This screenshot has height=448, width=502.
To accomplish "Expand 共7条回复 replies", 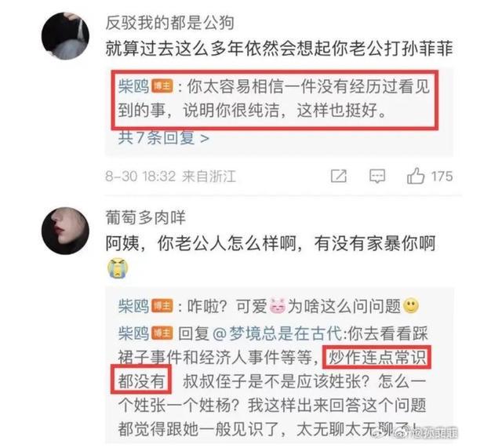I will click(164, 138).
